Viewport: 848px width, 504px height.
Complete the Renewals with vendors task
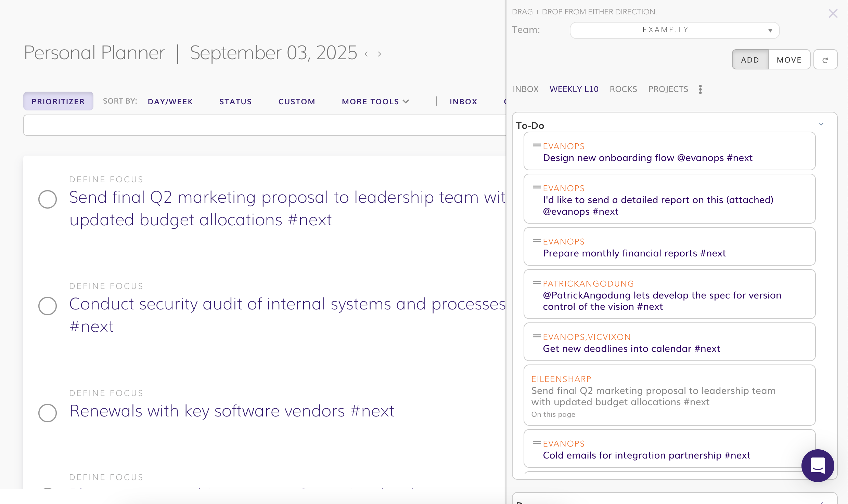tap(48, 413)
